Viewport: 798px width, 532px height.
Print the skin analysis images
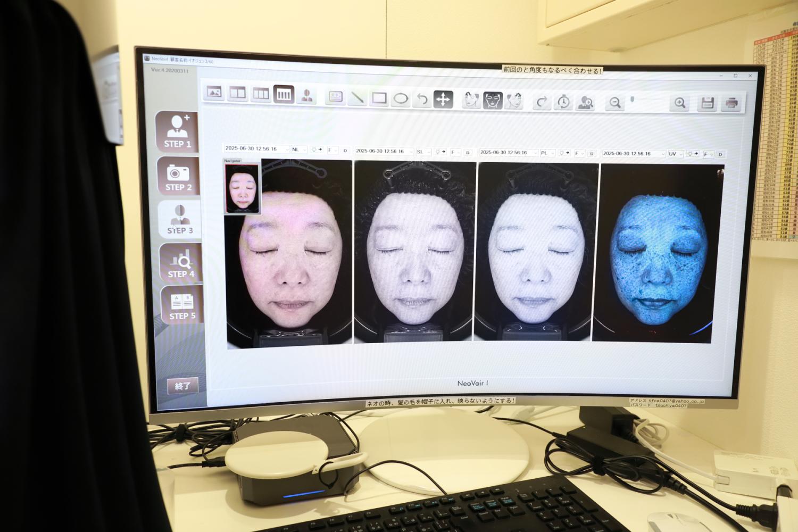731,103
